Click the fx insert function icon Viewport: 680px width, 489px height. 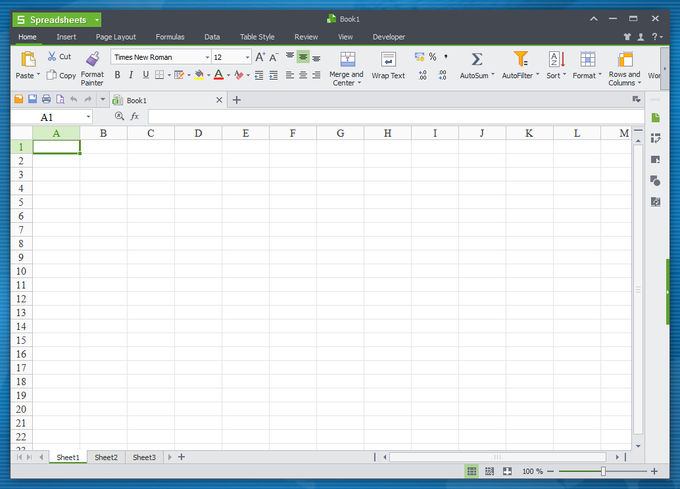click(x=135, y=116)
